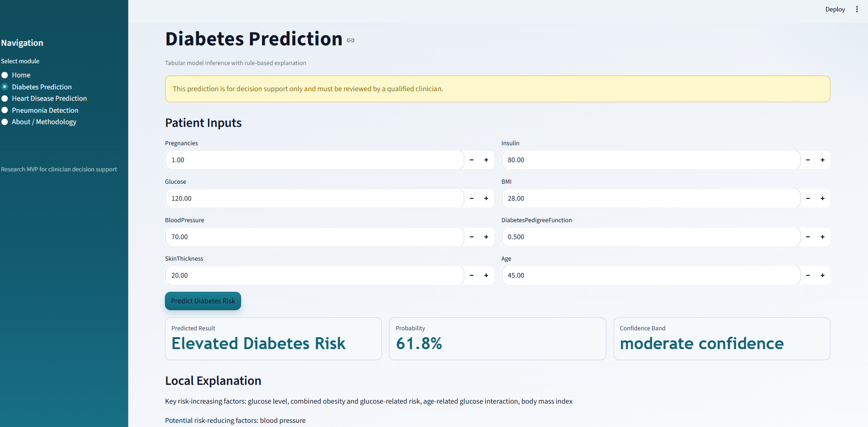The image size is (868, 427).
Task: Decrease Glucose value with minus icon
Action: [472, 198]
